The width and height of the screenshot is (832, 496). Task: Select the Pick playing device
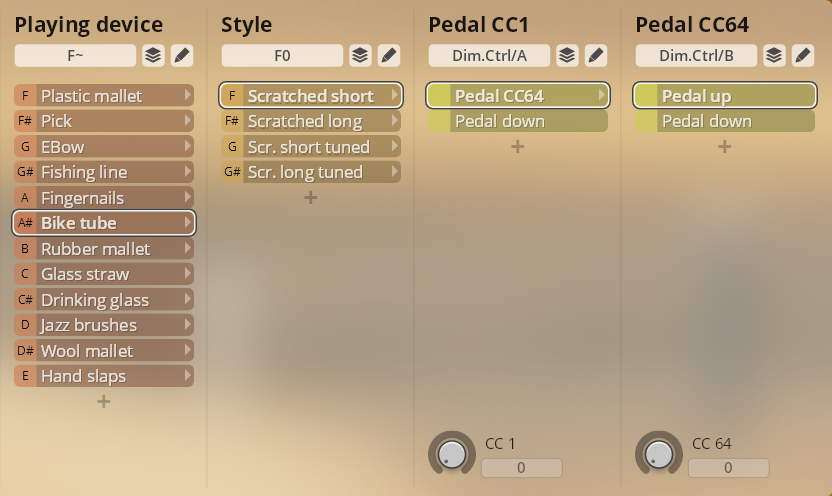[x=104, y=121]
